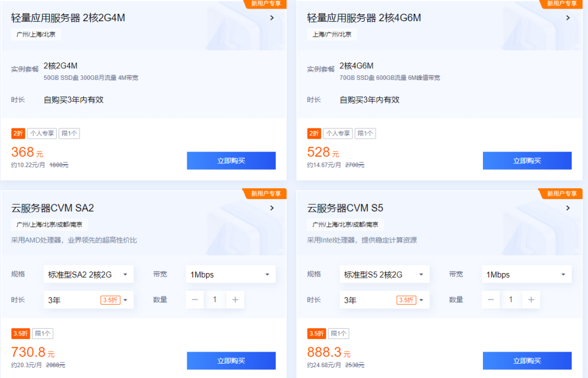
Task: Open the 时长 3年 dropdown on S5 card
Action: (384, 300)
